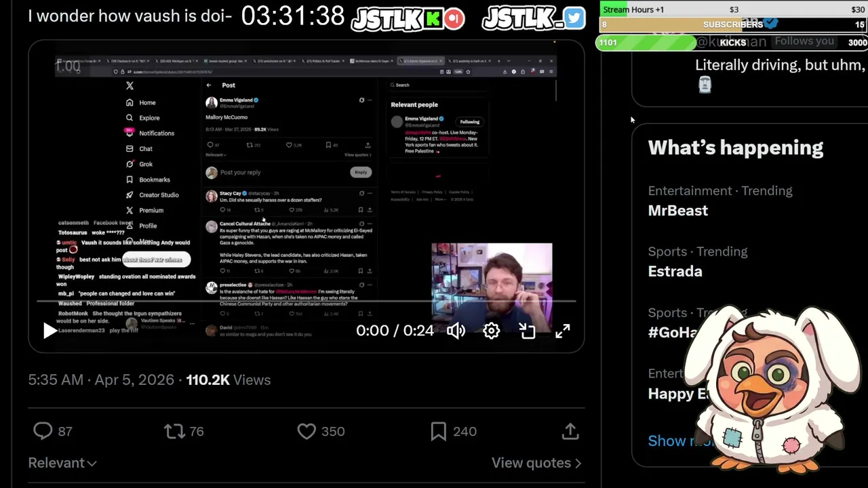Viewport: 868px width, 488px height.
Task: Click the 5:35 AM · Apr 5, 2026 timestamp
Action: coord(101,380)
